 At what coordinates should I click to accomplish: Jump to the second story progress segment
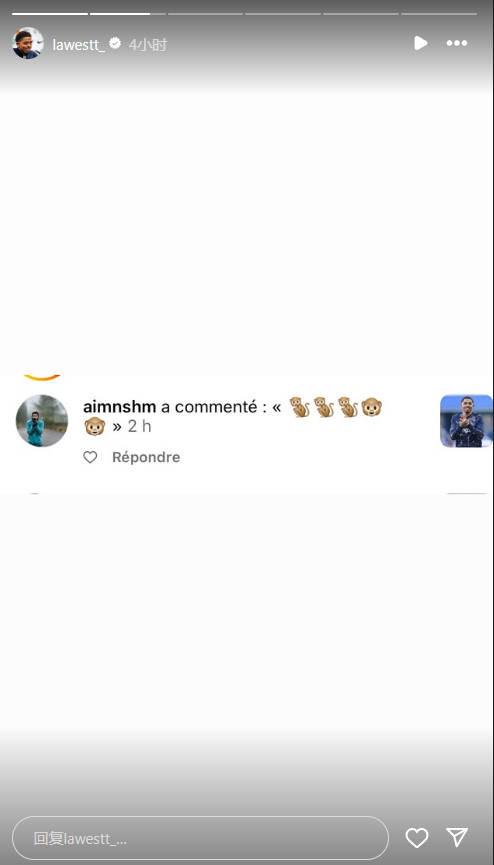128,13
